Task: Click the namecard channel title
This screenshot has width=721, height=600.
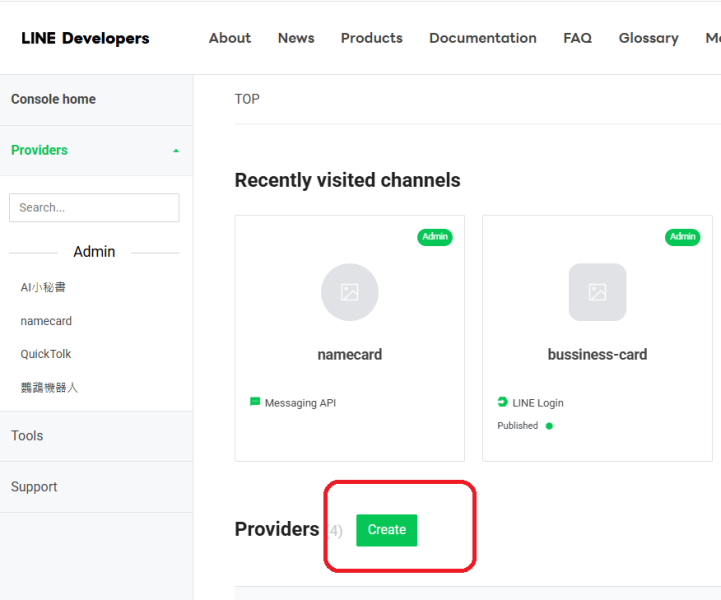Action: point(349,354)
